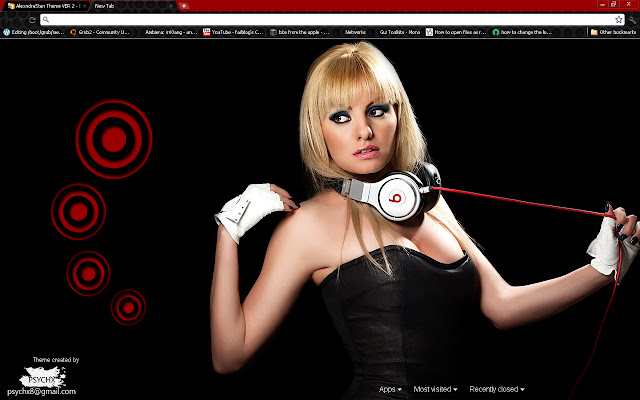The width and height of the screenshot is (640, 400).
Task: Open the How to open files as root bookmark
Action: click(456, 32)
